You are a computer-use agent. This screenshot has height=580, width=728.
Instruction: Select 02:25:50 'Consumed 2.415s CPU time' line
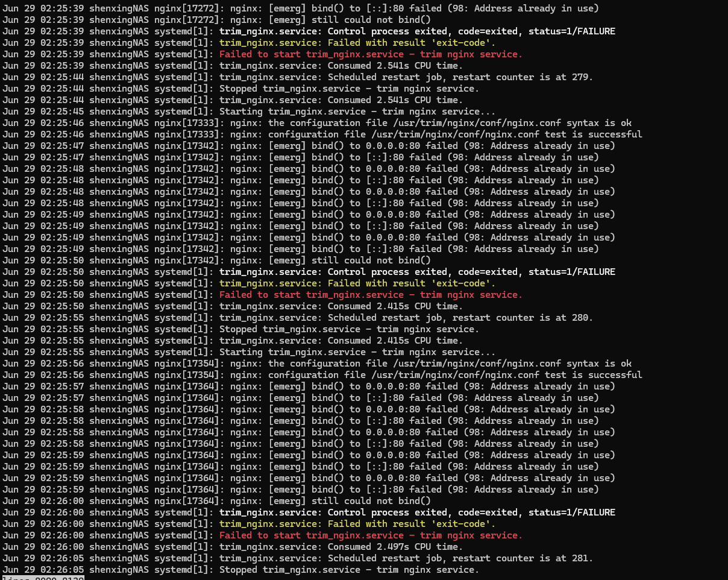pyautogui.click(x=233, y=306)
